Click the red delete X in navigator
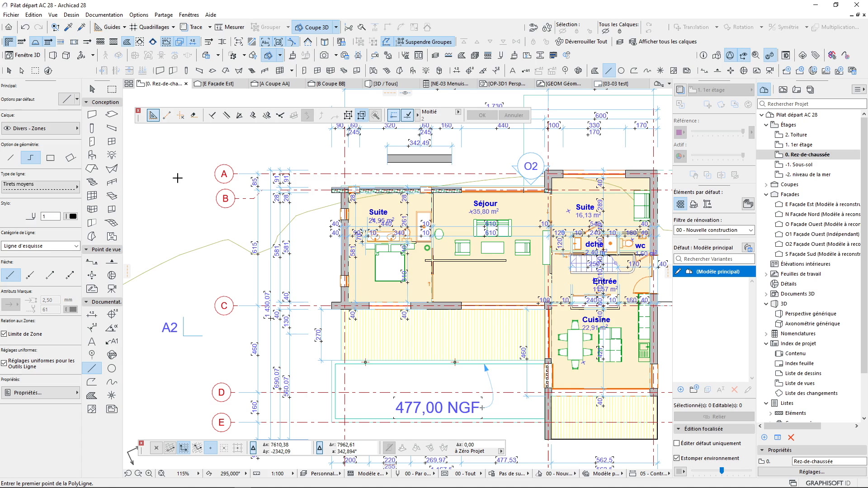This screenshot has width=868, height=488. 791,437
